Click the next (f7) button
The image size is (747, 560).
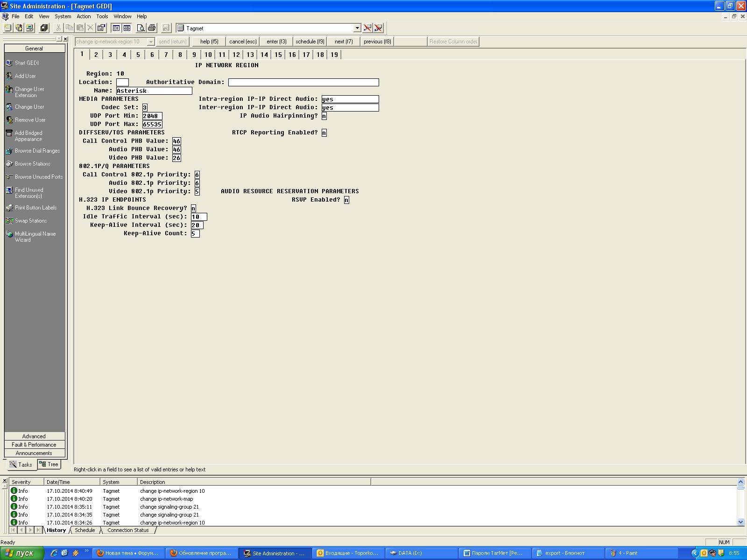[x=344, y=42]
